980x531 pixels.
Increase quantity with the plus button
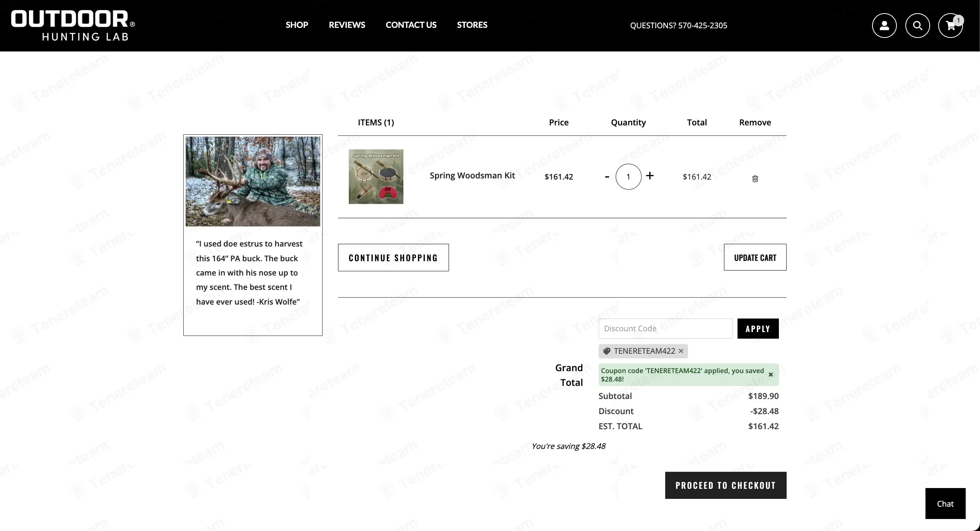[x=650, y=176]
